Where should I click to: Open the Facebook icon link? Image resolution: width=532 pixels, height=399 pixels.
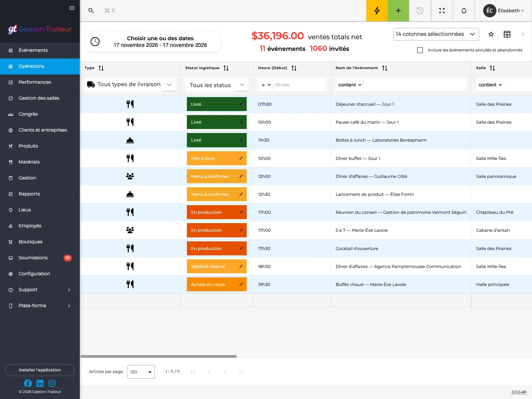coord(28,383)
